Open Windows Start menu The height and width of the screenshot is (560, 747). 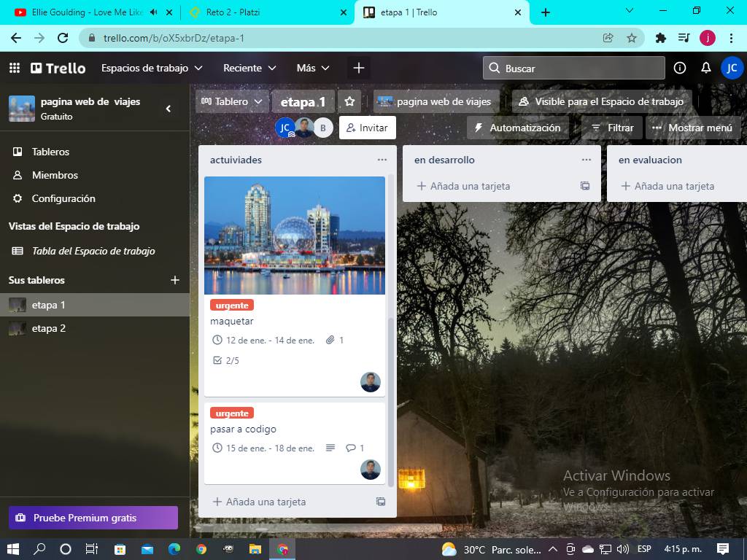pos(13,550)
